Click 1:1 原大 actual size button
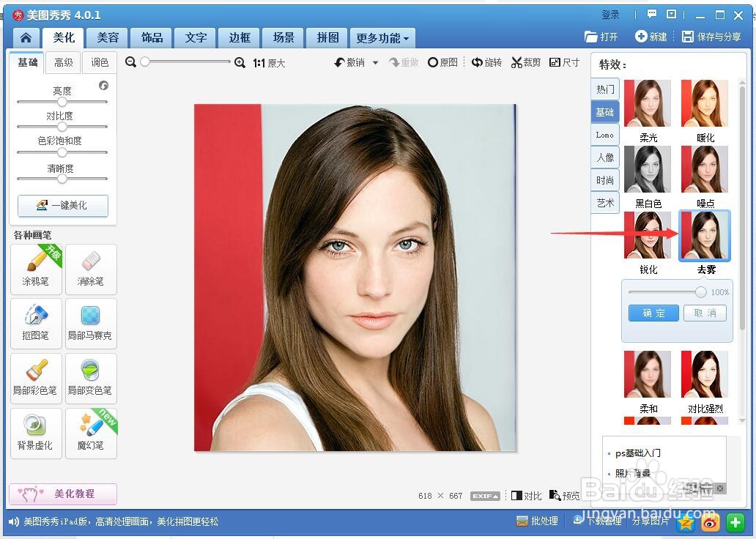This screenshot has width=756, height=539. tap(269, 63)
